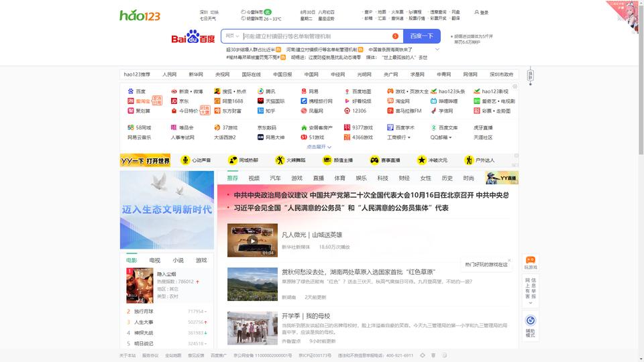Click the Bilibili (哔哩哔哩) icon link
Screen dimensions: 644x362
[434, 101]
